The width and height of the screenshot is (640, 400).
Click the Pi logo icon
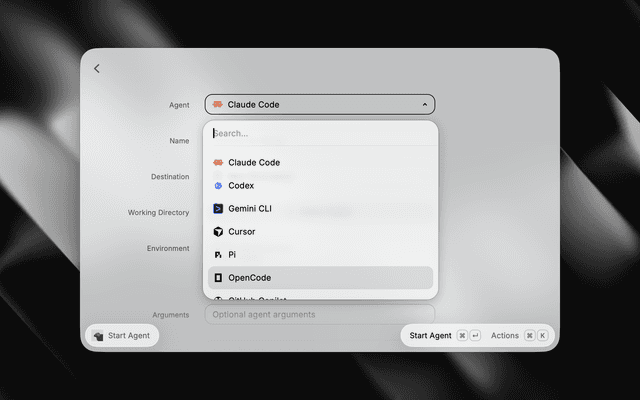click(x=218, y=255)
